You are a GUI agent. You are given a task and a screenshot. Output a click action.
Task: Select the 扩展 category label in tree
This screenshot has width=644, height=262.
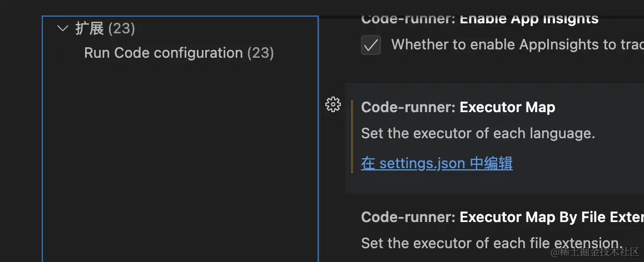(90, 28)
